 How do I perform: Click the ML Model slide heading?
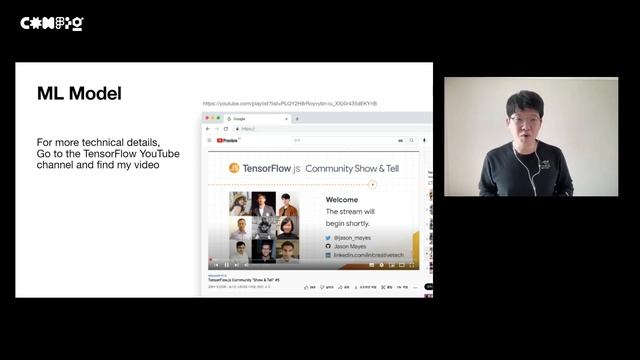pyautogui.click(x=79, y=93)
